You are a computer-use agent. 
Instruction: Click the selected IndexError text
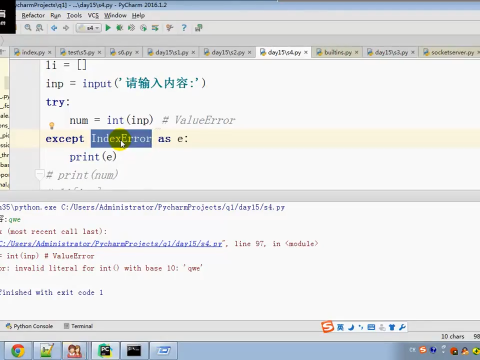coord(121,138)
